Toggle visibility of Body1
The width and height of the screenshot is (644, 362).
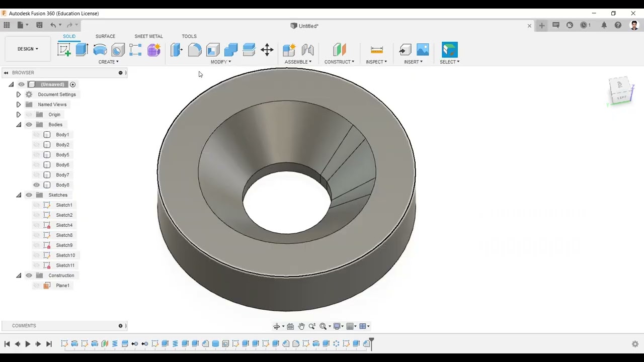(36, 135)
